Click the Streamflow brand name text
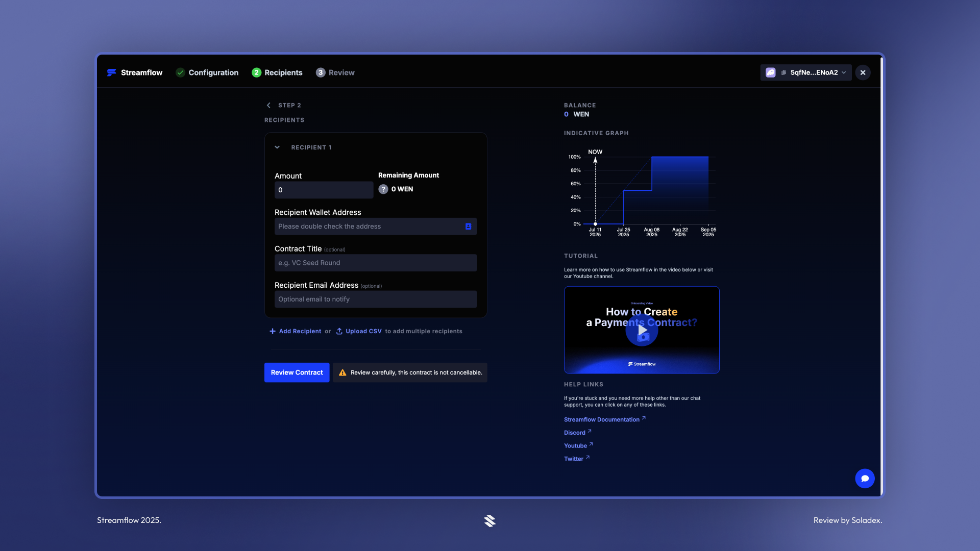This screenshot has width=980, height=551. pos(141,72)
